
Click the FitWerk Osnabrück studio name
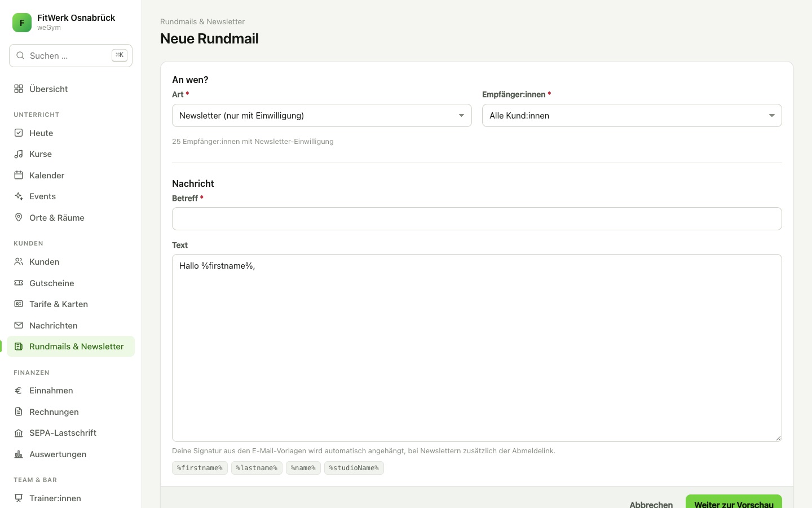click(76, 17)
